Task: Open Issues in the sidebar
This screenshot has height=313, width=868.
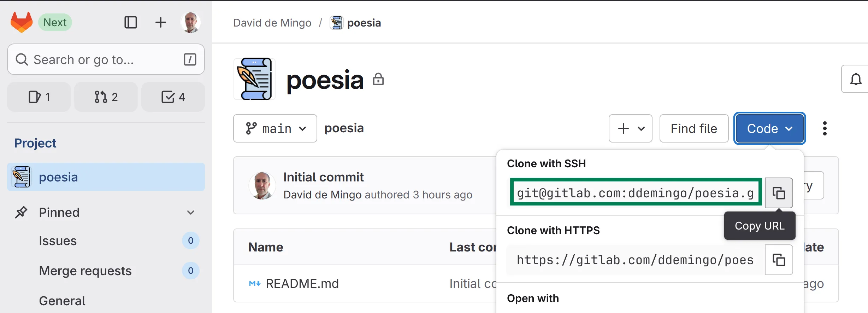Action: pyautogui.click(x=58, y=241)
